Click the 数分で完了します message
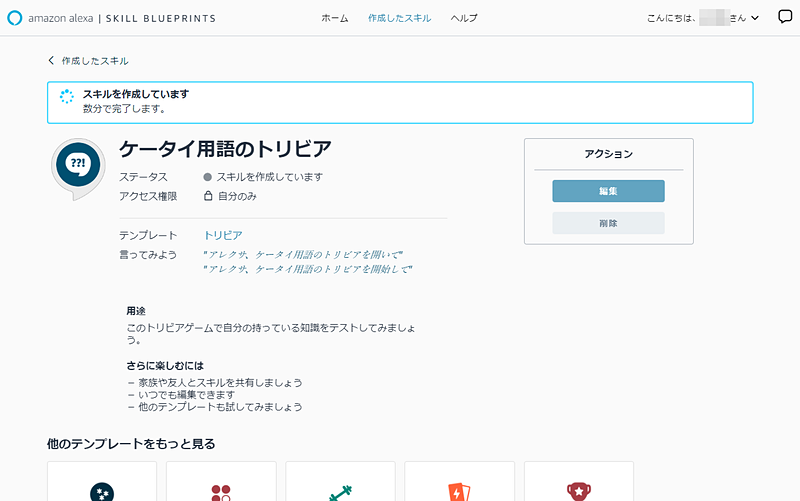This screenshot has width=800, height=501. (124, 109)
